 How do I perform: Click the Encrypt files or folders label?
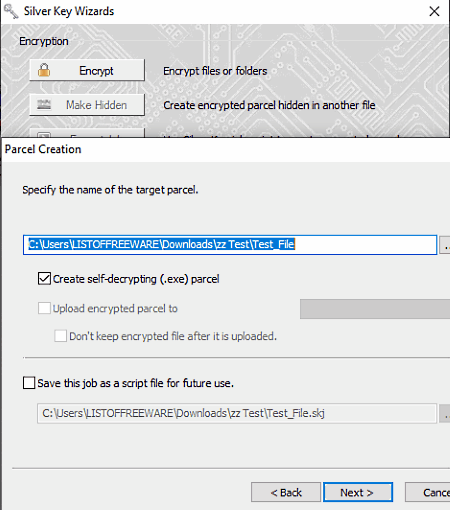[x=215, y=71]
